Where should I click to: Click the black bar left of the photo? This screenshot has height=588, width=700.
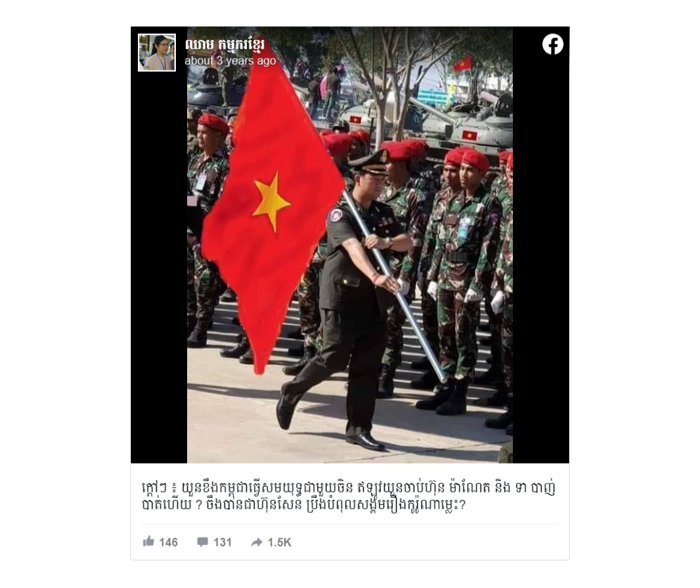click(x=159, y=268)
